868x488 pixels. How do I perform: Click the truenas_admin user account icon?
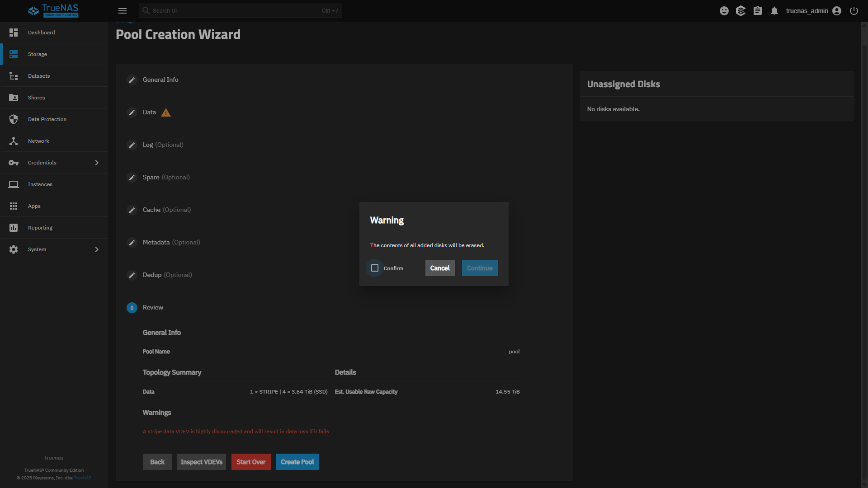click(x=837, y=11)
